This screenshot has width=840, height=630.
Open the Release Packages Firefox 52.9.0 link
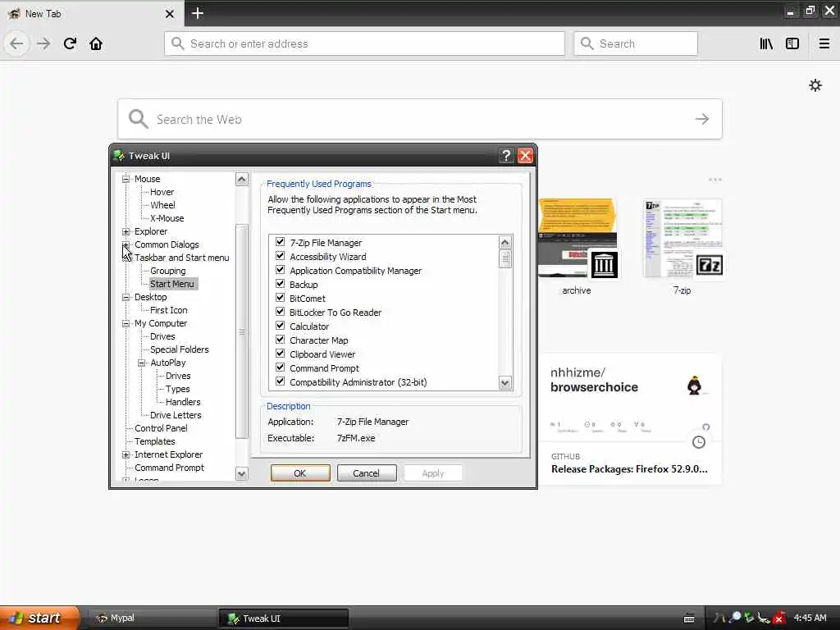point(629,469)
